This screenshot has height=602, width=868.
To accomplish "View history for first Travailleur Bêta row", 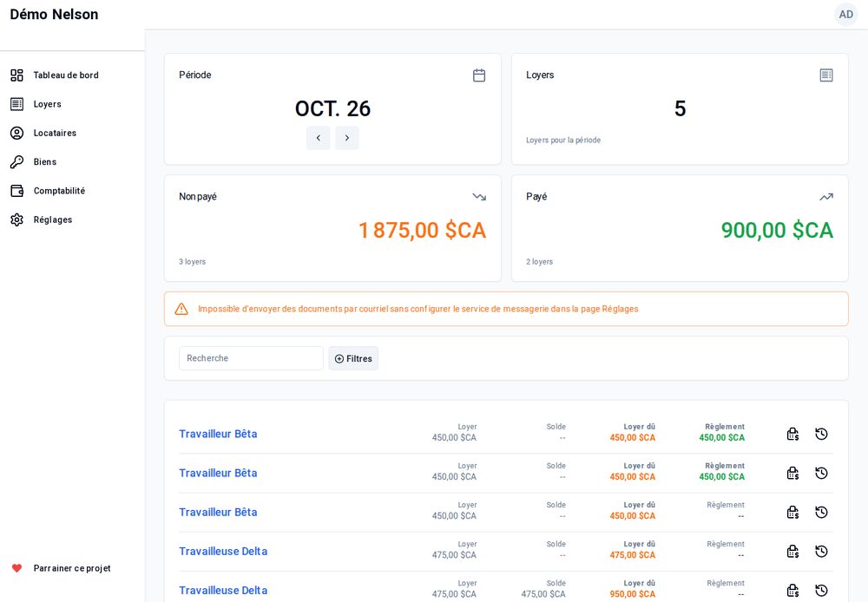I will tap(821, 434).
